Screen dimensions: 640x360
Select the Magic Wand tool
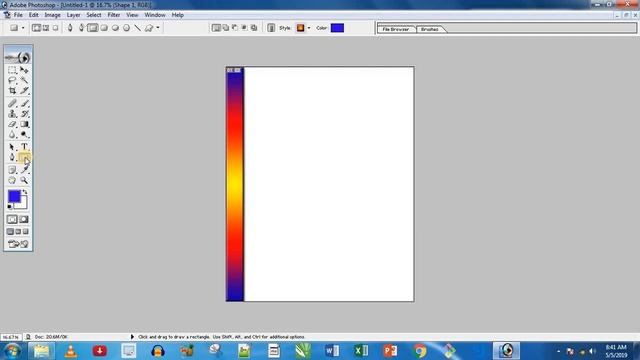(x=24, y=80)
